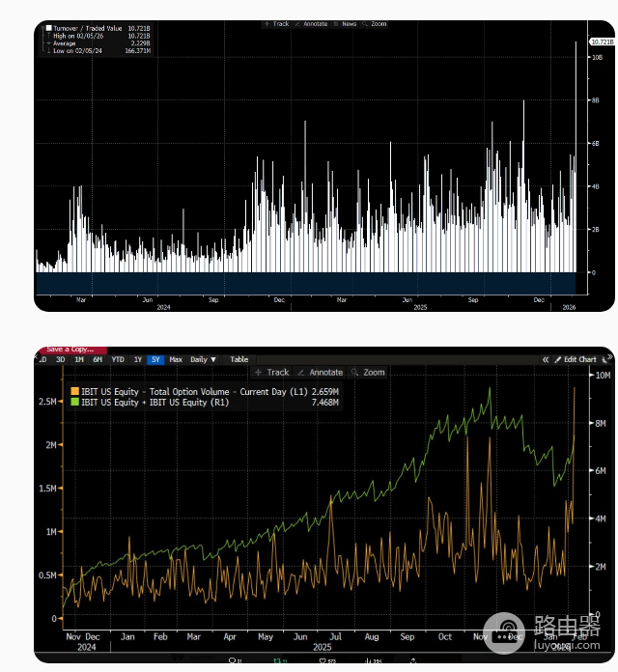Select Annotate pencil in the upper chart
The height and width of the screenshot is (672, 618).
(311, 24)
